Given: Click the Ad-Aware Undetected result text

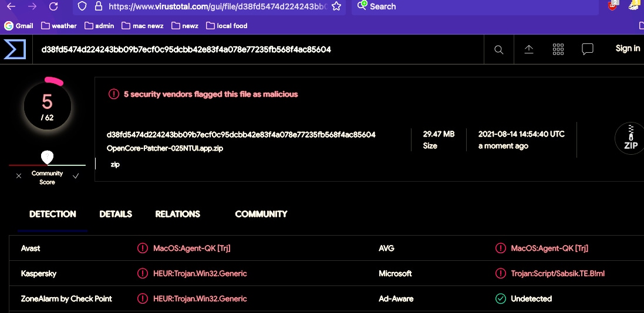Looking at the screenshot, I should [x=531, y=299].
